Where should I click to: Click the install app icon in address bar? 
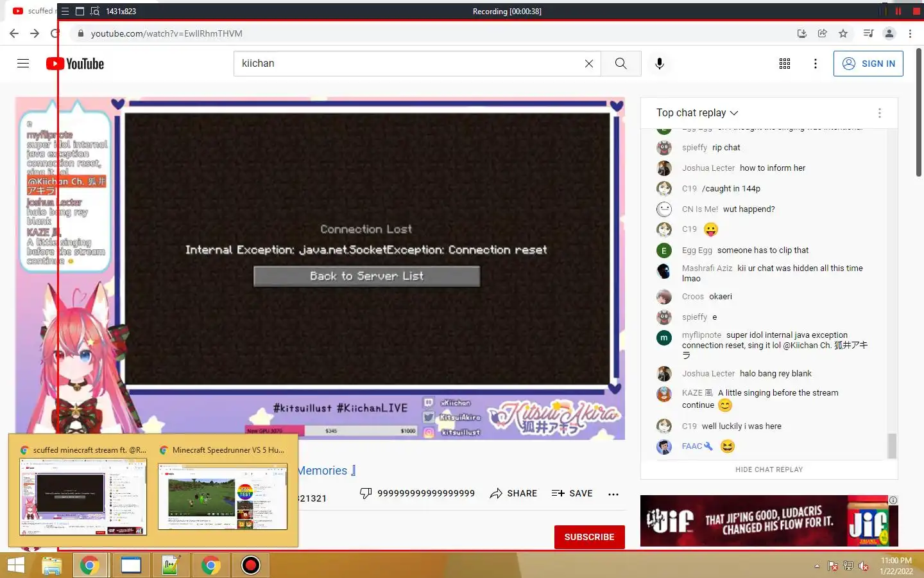click(x=801, y=33)
